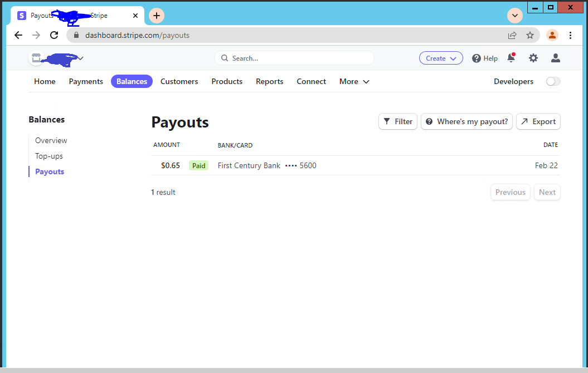The image size is (588, 373).
Task: Click the AMOUNT column header
Action: [x=167, y=145]
